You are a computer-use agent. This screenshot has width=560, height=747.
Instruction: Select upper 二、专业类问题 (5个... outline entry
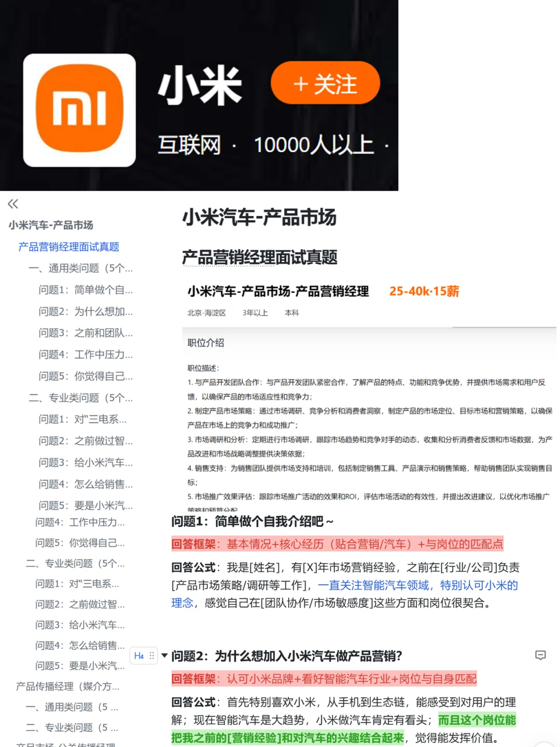[81, 398]
